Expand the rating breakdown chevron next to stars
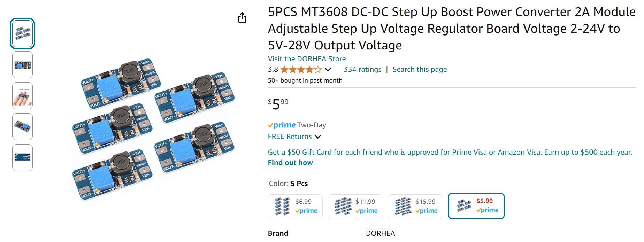The height and width of the screenshot is (242, 644). (328, 70)
